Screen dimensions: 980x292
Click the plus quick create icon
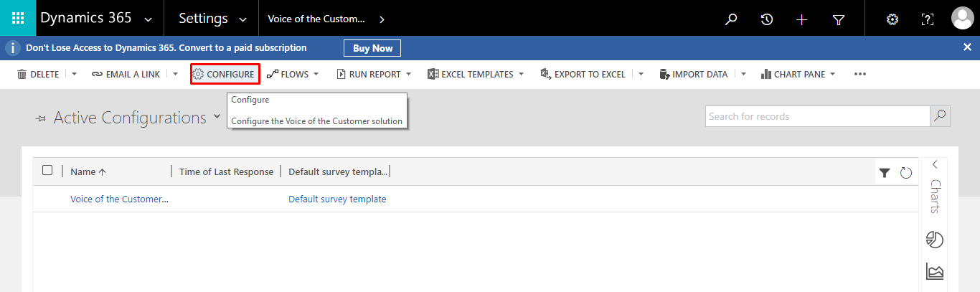coord(803,19)
